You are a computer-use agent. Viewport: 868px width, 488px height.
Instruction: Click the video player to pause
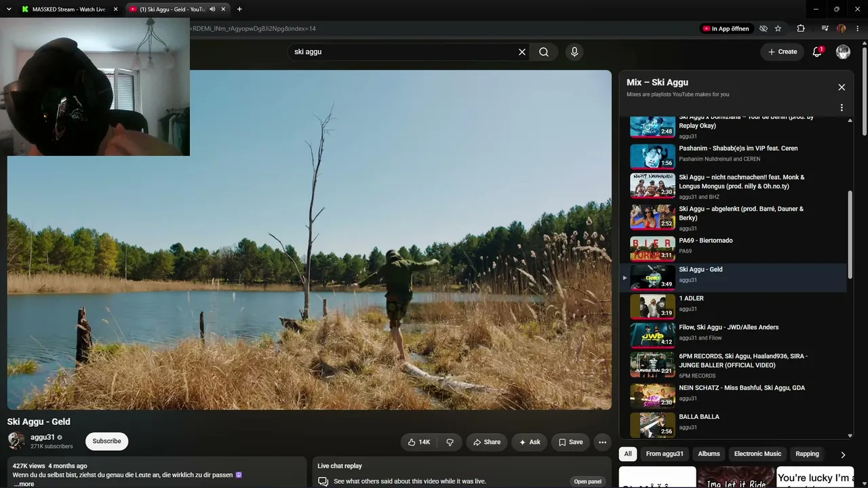coord(309,240)
